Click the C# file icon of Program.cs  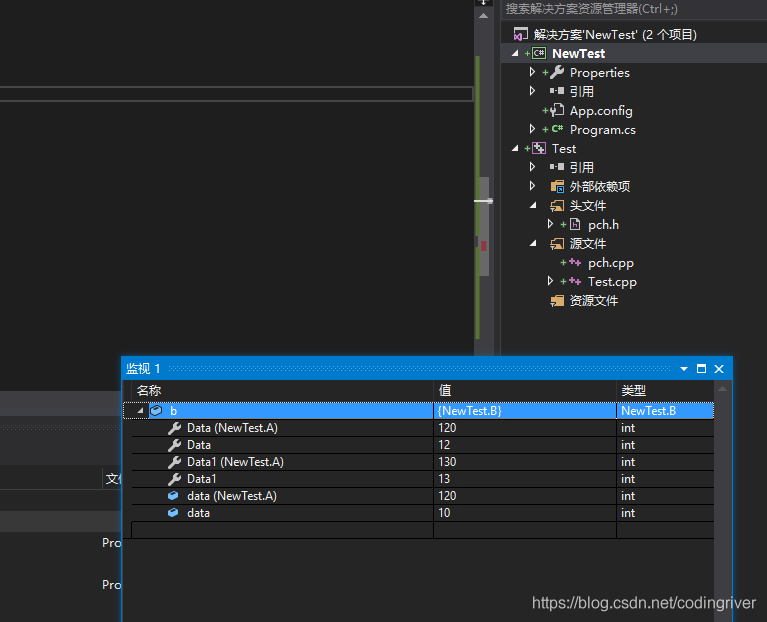(x=557, y=129)
